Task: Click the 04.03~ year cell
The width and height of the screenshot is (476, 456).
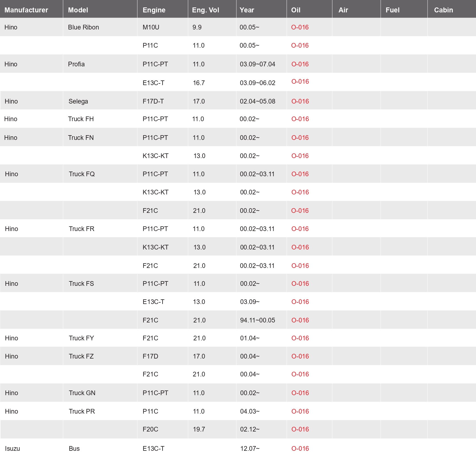Action: 250,411
